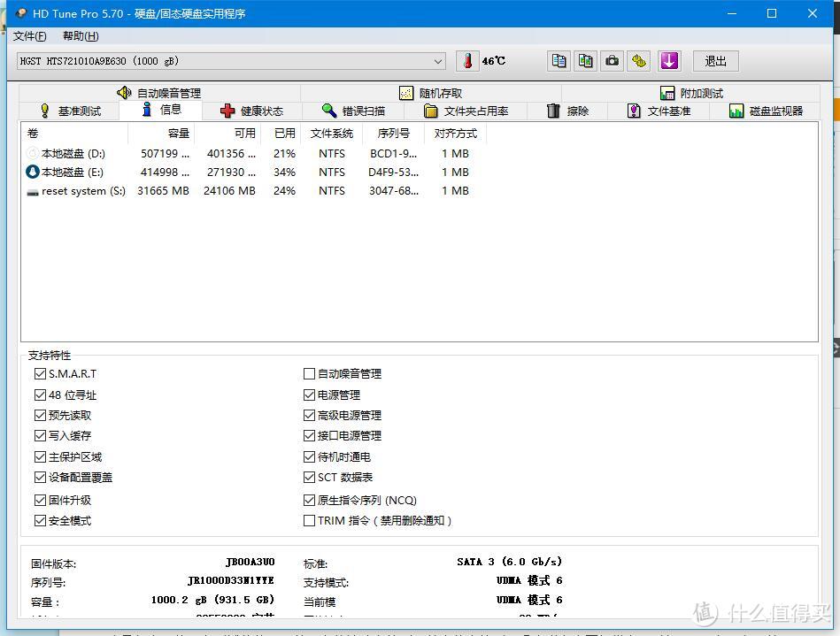
Task: Click the file benchmark icon
Action: pos(634,111)
